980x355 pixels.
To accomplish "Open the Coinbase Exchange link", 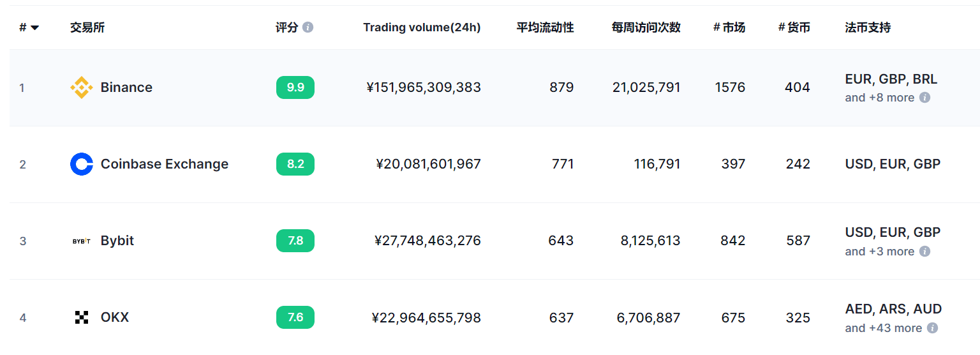I will click(165, 164).
